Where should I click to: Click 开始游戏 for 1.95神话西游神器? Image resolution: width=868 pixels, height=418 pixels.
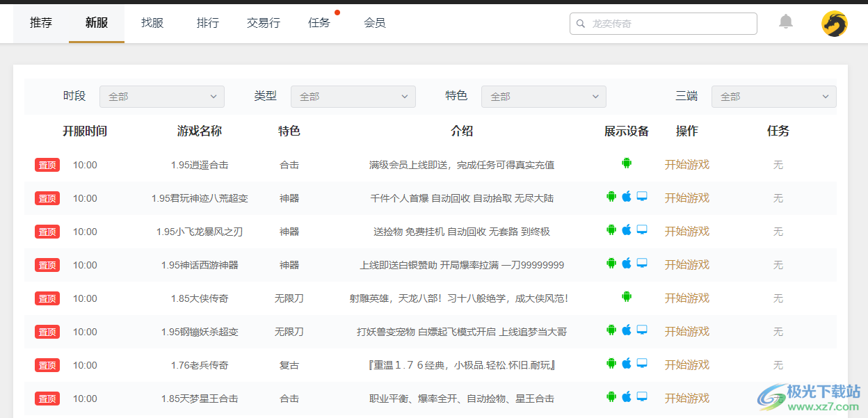pos(687,265)
